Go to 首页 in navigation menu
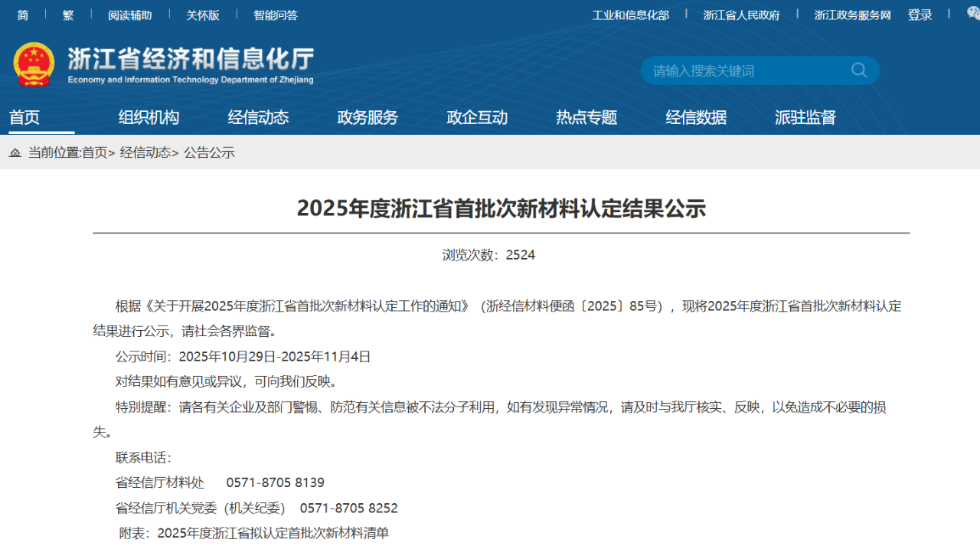 click(x=24, y=118)
